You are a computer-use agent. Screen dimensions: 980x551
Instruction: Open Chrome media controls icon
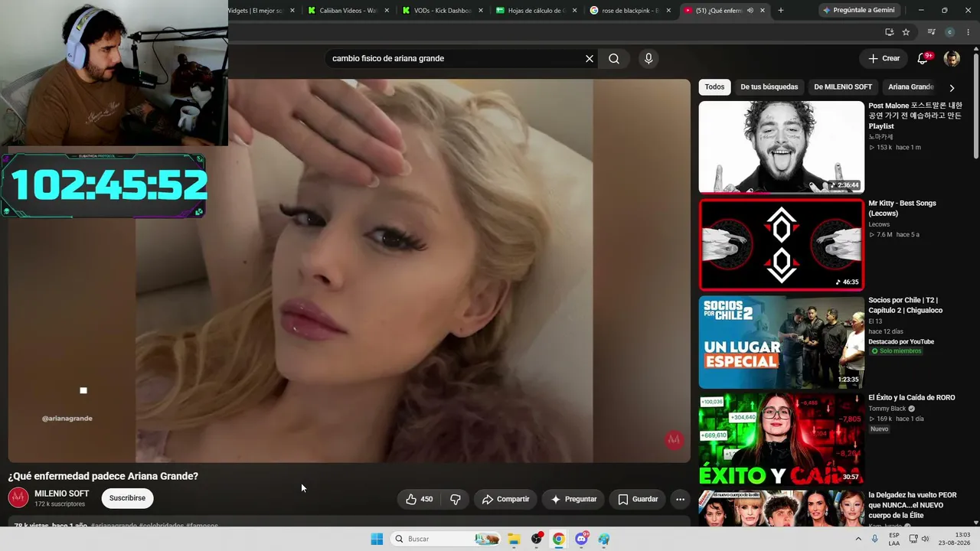[x=931, y=32]
